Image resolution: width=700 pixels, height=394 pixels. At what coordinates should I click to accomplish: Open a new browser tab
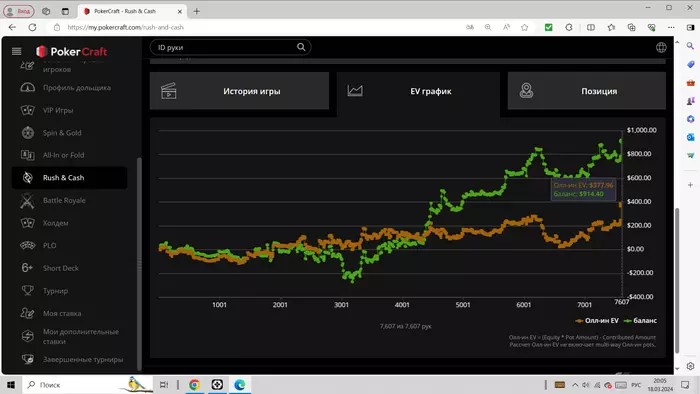tap(196, 11)
